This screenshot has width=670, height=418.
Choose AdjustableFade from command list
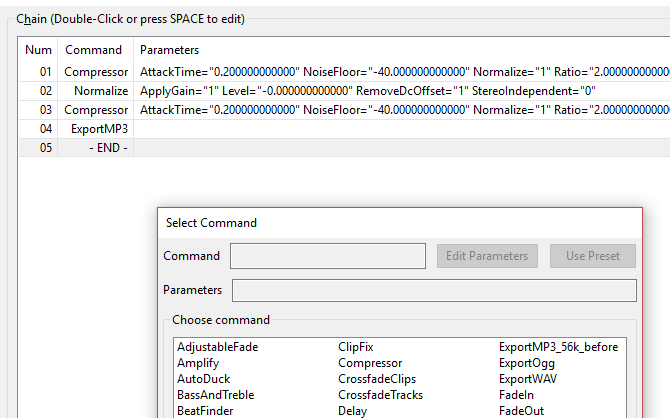[215, 347]
